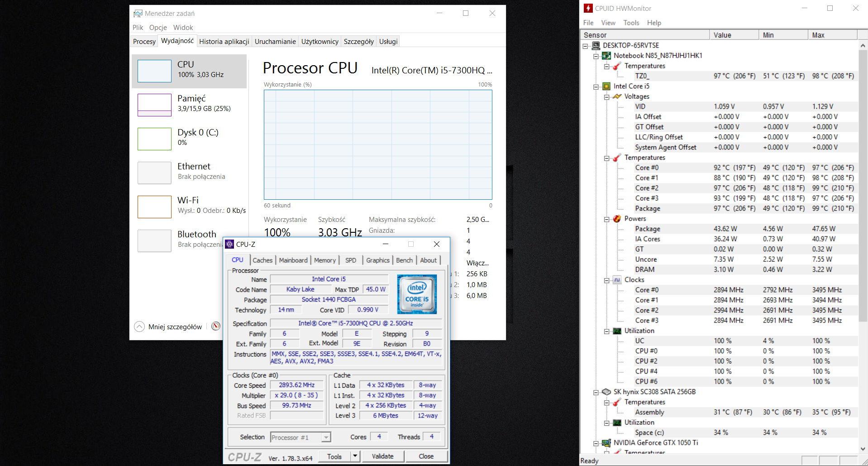Click the Validate button in CPU-Z
868x466 pixels.
(x=382, y=456)
